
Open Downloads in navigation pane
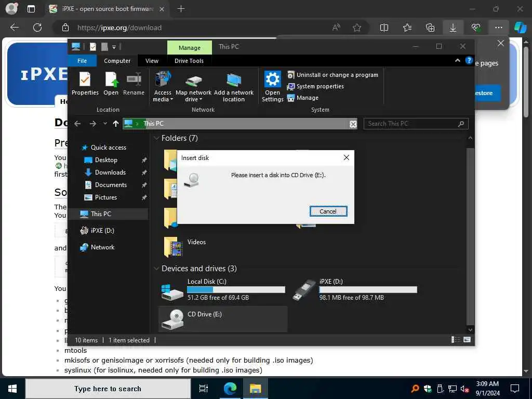(x=110, y=172)
